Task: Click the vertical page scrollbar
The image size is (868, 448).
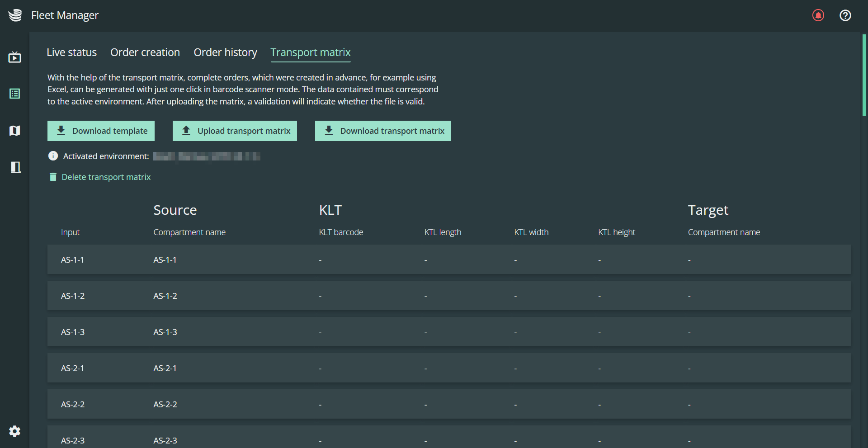Action: click(x=864, y=75)
